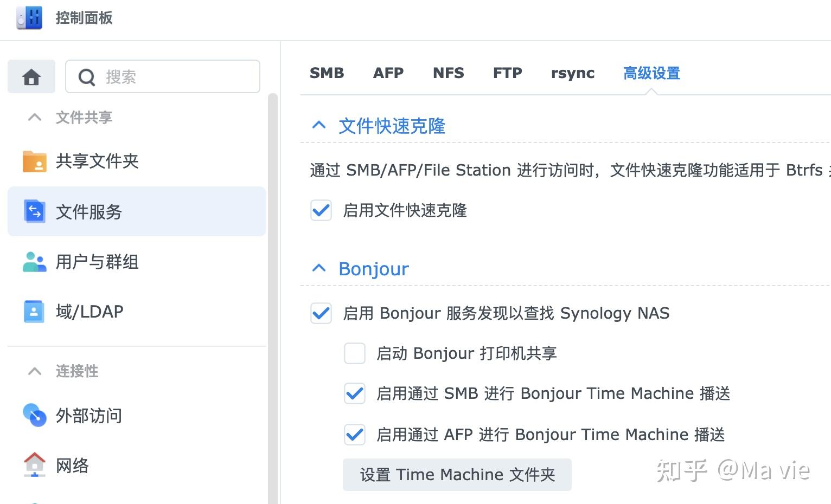Open 域/LDAP in the sidebar
This screenshot has height=504, width=831.
137,312
